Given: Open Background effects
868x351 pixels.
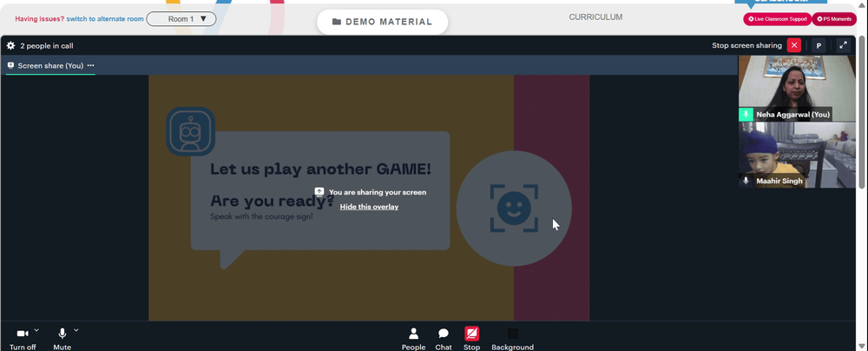Looking at the screenshot, I should 513,340.
